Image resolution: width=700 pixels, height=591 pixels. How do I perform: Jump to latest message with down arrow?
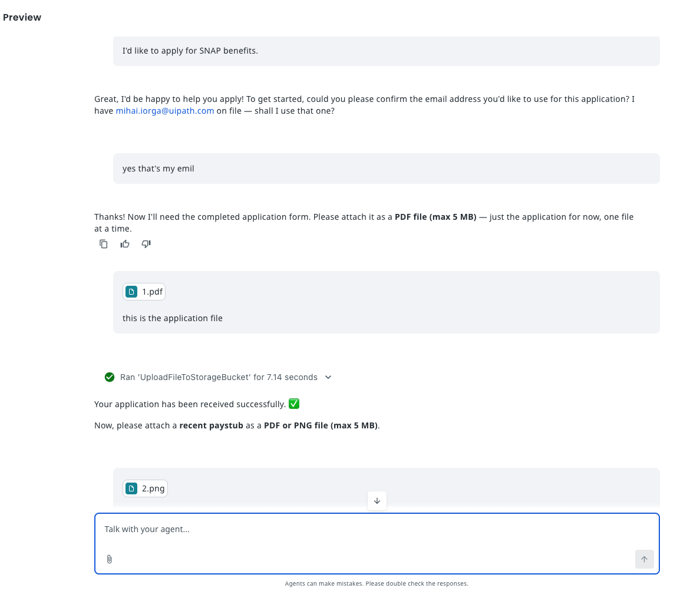(x=377, y=501)
